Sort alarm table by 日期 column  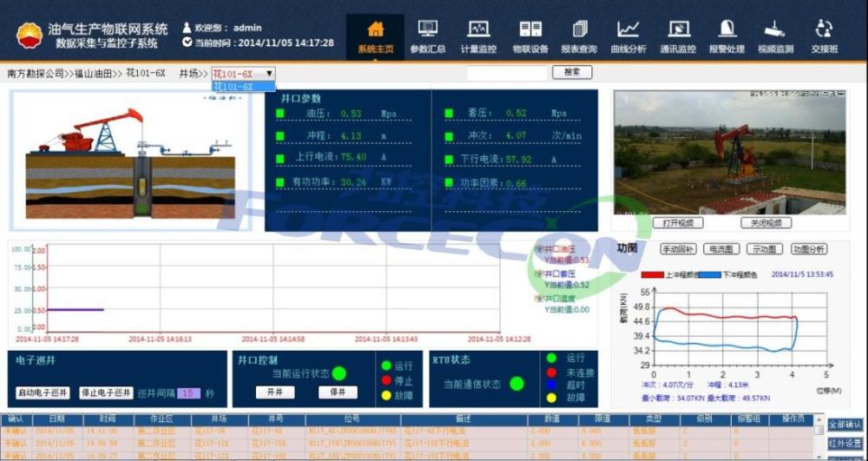[x=58, y=420]
